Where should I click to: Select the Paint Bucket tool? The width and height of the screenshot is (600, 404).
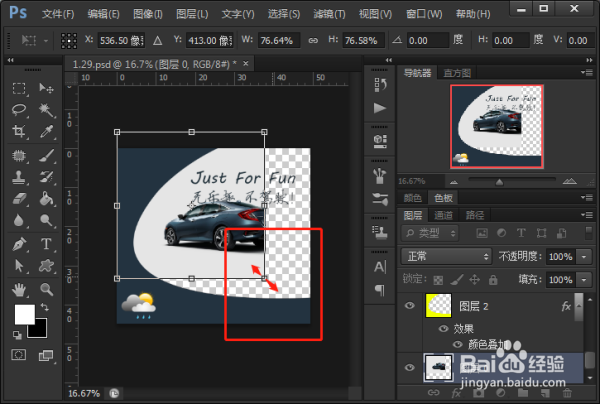[x=46, y=199]
